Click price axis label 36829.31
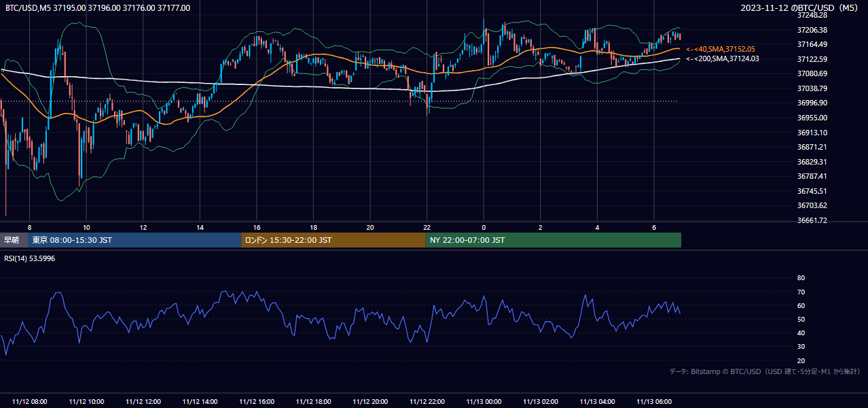The height and width of the screenshot is (408, 868). (x=812, y=162)
